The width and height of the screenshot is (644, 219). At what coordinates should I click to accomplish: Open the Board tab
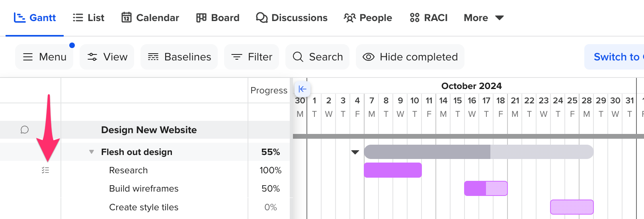[218, 18]
